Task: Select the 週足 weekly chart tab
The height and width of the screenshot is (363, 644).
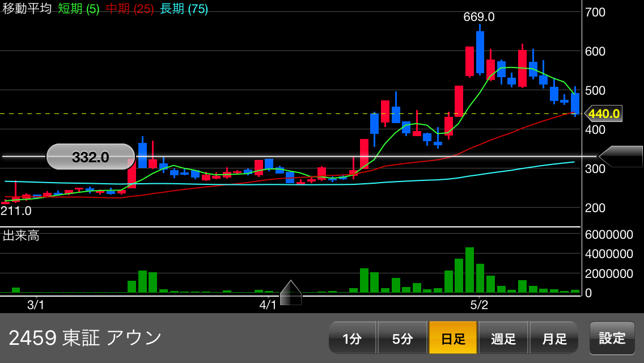Action: coord(503,338)
